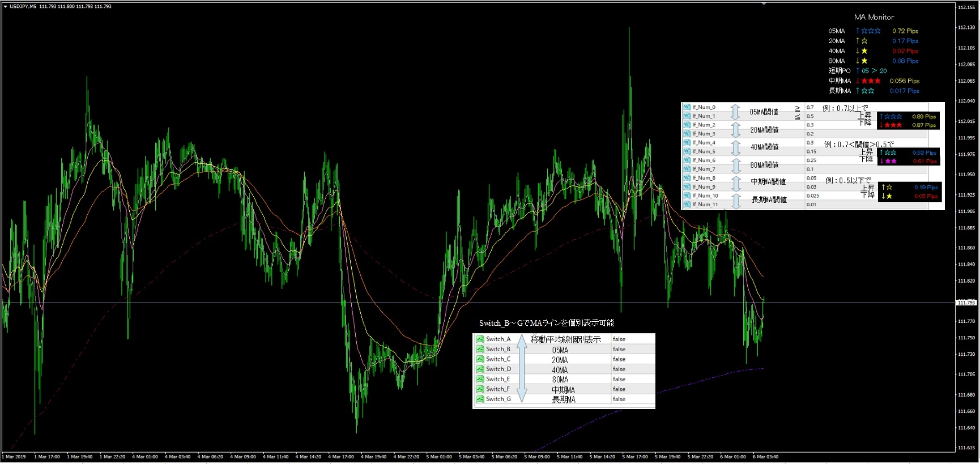This screenshot has height=464, width=980.
Task: Click the chart shift marker on the top edge
Action: (x=765, y=4)
